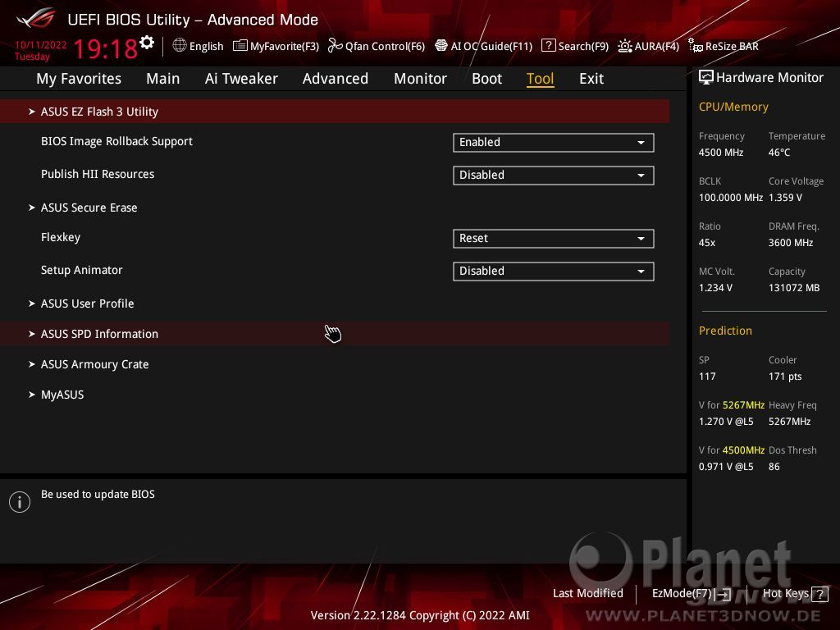The height and width of the screenshot is (630, 840).
Task: Click the Hardware Monitor screen icon
Action: tap(706, 78)
